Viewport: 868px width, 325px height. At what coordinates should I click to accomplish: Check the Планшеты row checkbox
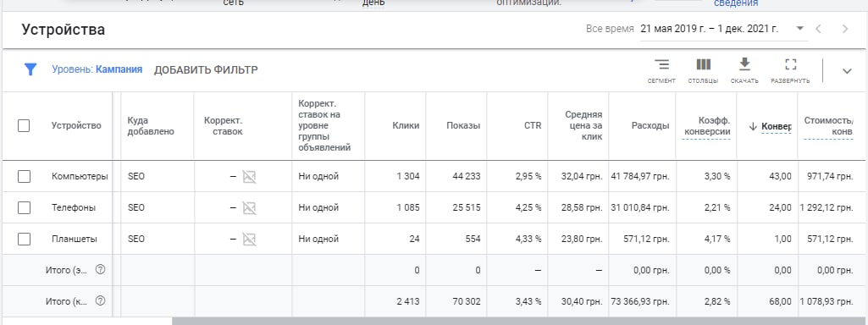click(23, 240)
